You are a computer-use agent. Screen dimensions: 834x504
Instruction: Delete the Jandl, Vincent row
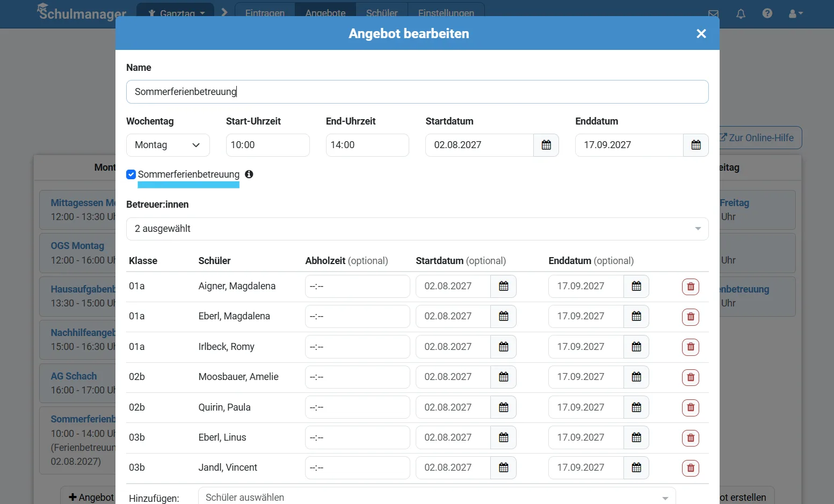pos(691,468)
